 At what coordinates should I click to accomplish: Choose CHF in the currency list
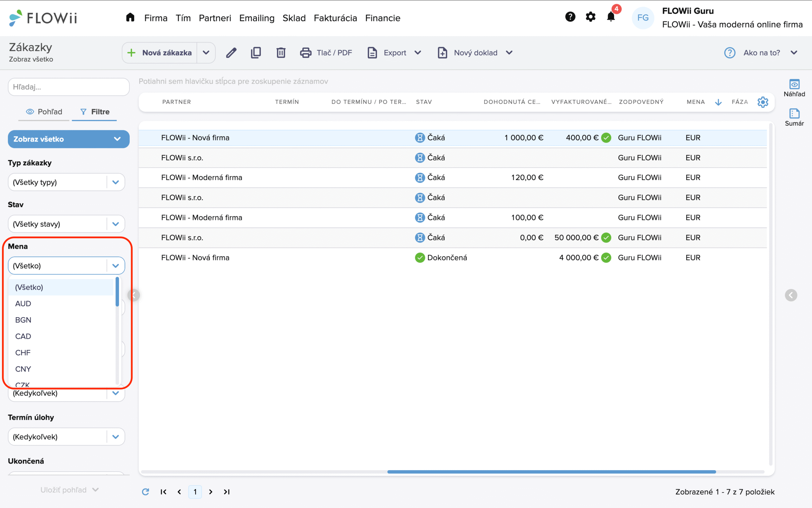tap(61, 353)
